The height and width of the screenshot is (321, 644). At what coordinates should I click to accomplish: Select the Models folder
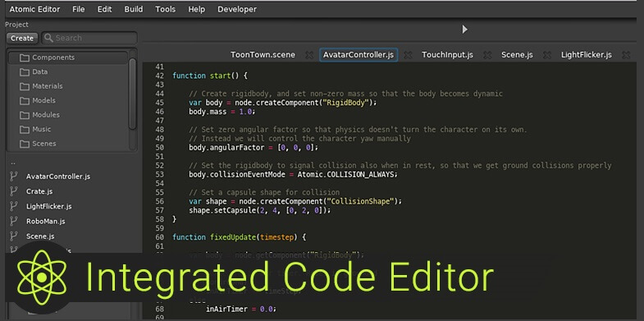click(x=68, y=101)
